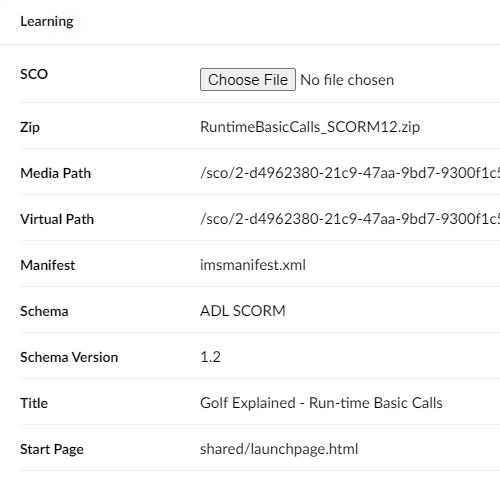Click the Media Path label

(55, 173)
